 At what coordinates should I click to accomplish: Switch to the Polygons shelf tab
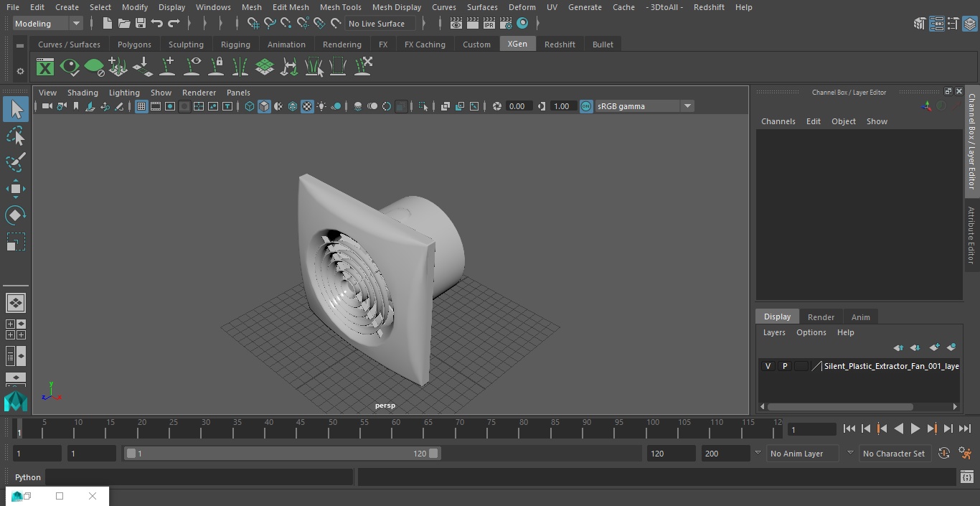pos(134,44)
